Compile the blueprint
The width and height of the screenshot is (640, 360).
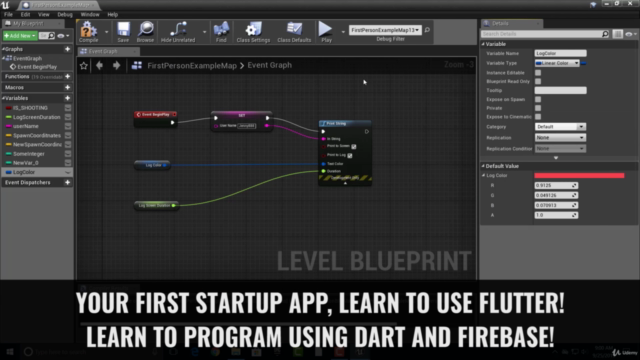pyautogui.click(x=89, y=32)
